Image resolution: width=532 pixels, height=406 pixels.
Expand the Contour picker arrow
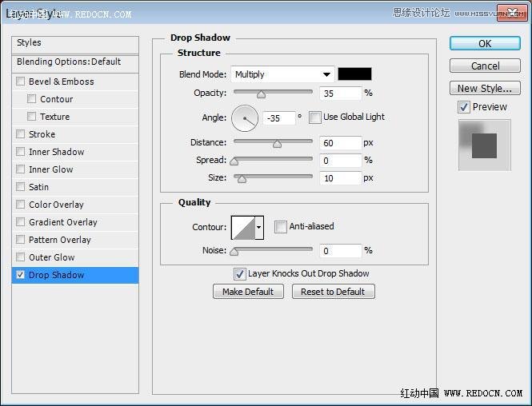point(259,228)
